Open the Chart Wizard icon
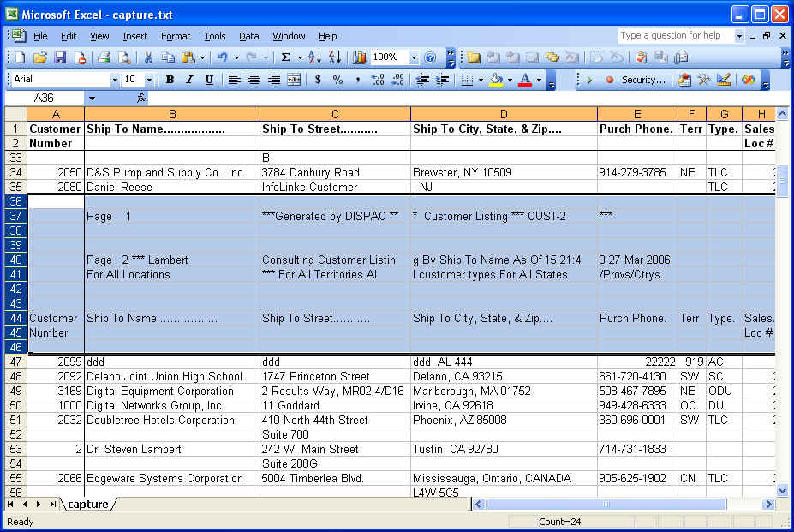Screen dimensions: 794x532 [360, 57]
